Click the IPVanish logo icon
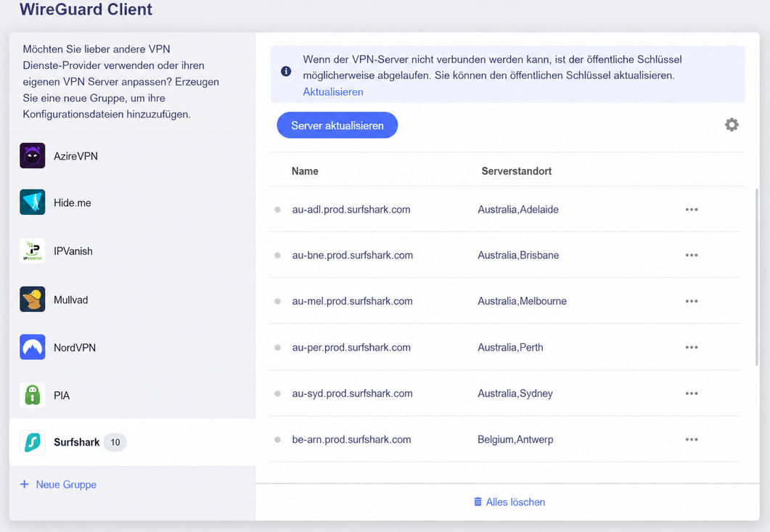This screenshot has width=770, height=532. [x=33, y=250]
